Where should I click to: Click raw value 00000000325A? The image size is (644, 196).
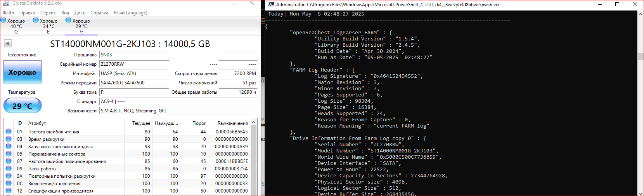[x=232, y=169]
